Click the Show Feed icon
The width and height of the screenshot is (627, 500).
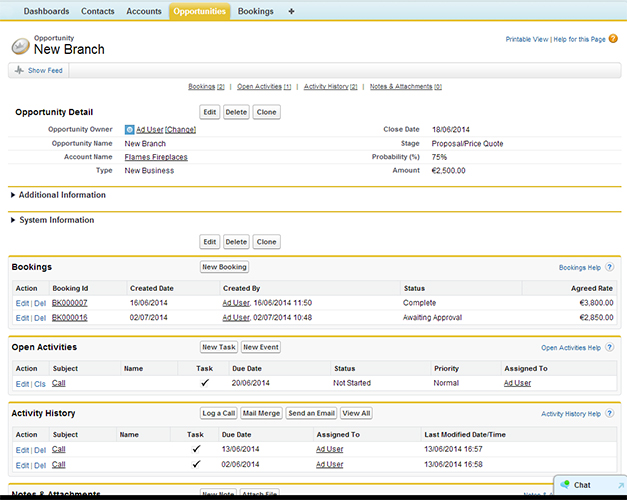[19, 71]
